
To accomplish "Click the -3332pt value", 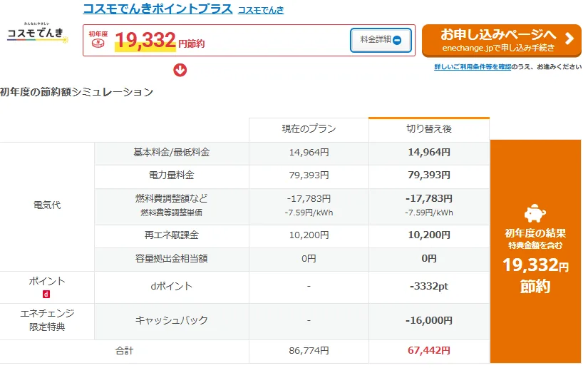I will point(429,286).
